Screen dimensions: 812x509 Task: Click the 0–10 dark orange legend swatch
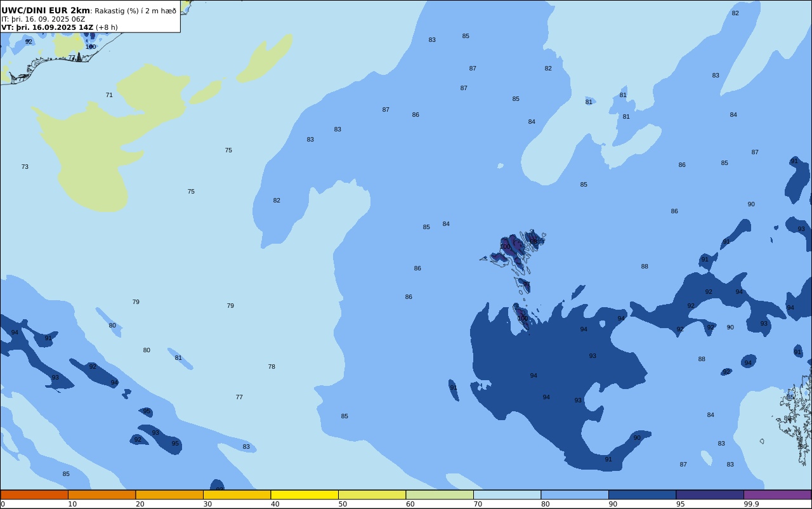(x=34, y=494)
